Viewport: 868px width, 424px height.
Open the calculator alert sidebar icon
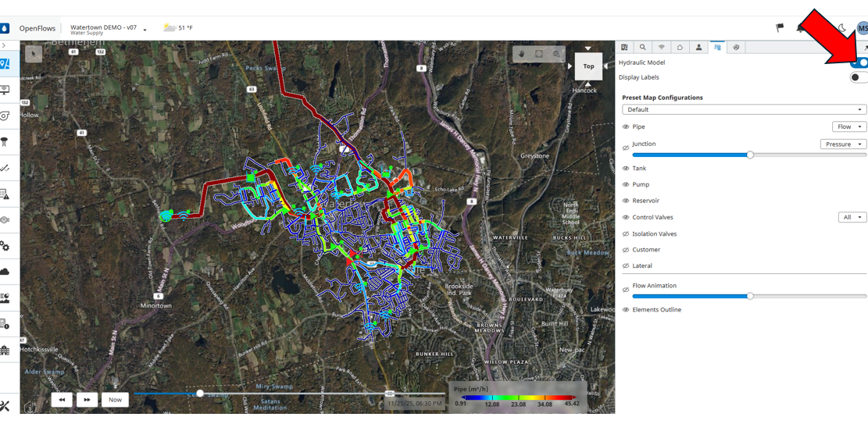[5, 323]
